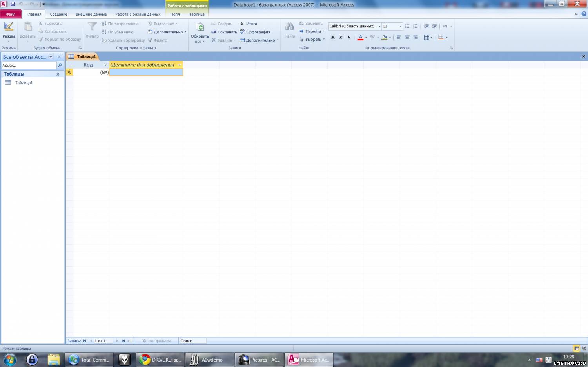Apply the fill color paint bucket
Image resolution: width=588 pixels, height=367 pixels.
[385, 37]
